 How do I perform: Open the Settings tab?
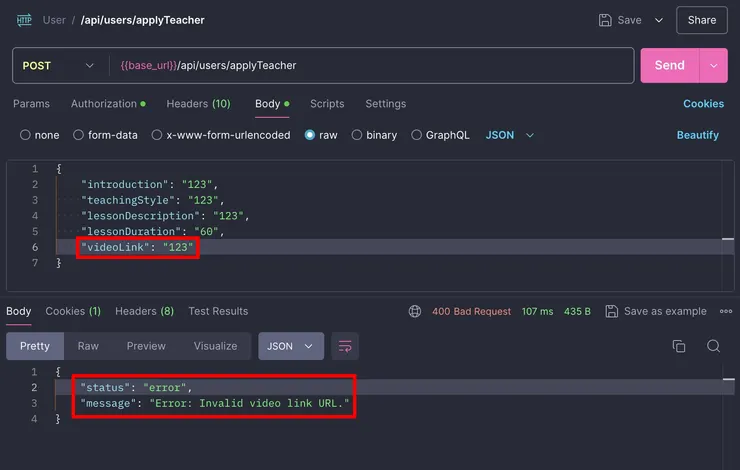pos(386,104)
